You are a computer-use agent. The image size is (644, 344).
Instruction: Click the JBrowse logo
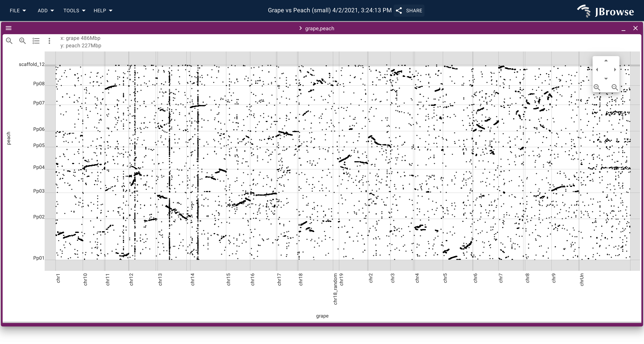coord(606,11)
